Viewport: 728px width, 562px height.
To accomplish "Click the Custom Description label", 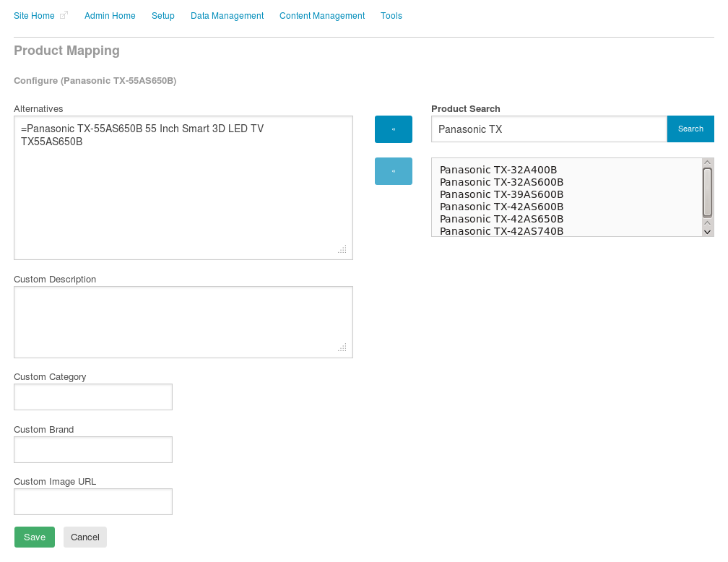I will click(55, 279).
